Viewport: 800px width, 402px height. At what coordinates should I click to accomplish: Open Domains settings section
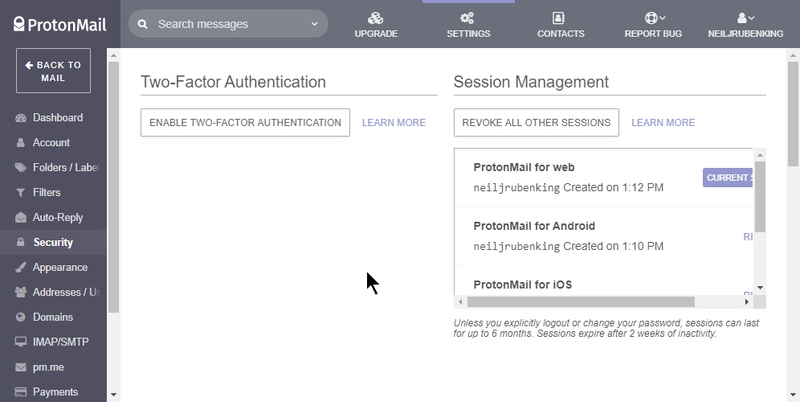pos(53,317)
